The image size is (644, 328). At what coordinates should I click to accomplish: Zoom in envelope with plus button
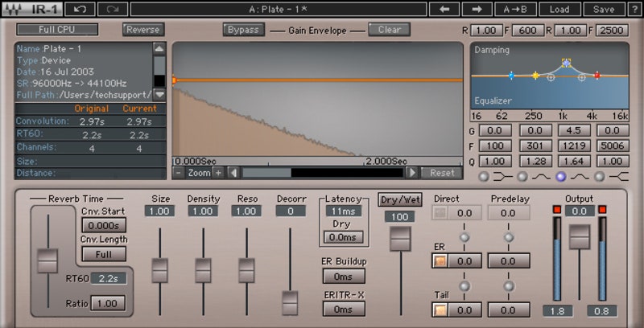click(217, 173)
